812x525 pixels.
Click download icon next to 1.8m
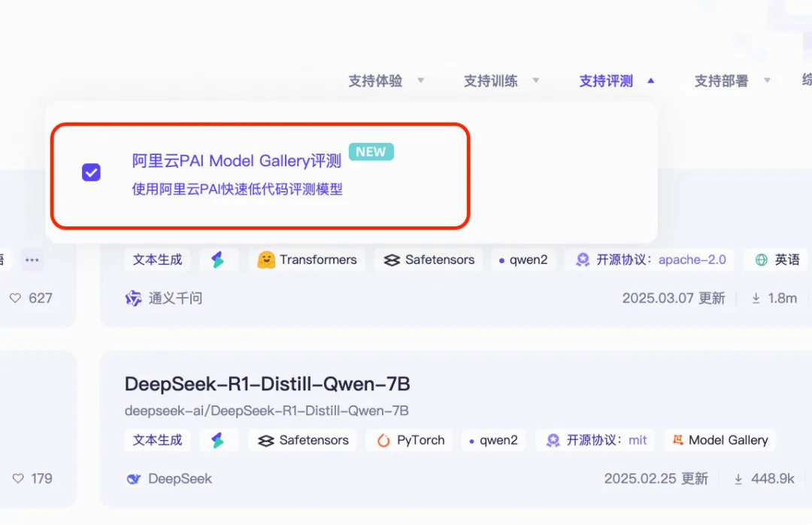[756, 298]
